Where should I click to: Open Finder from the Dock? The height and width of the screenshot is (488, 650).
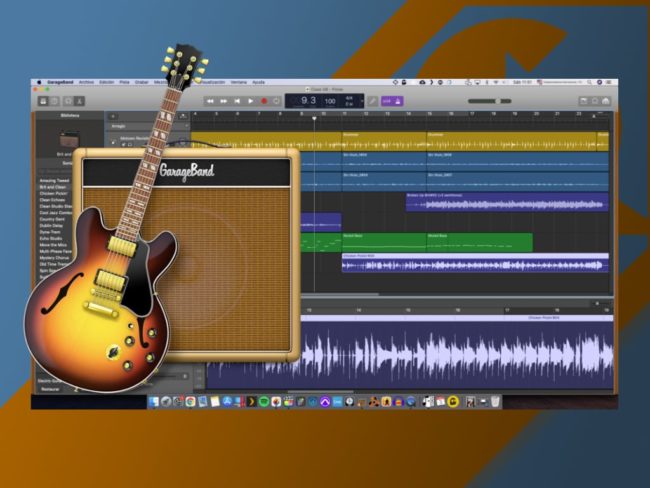[154, 401]
